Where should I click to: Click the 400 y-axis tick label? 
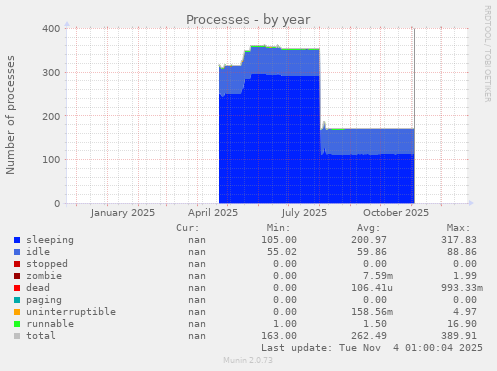point(51,29)
